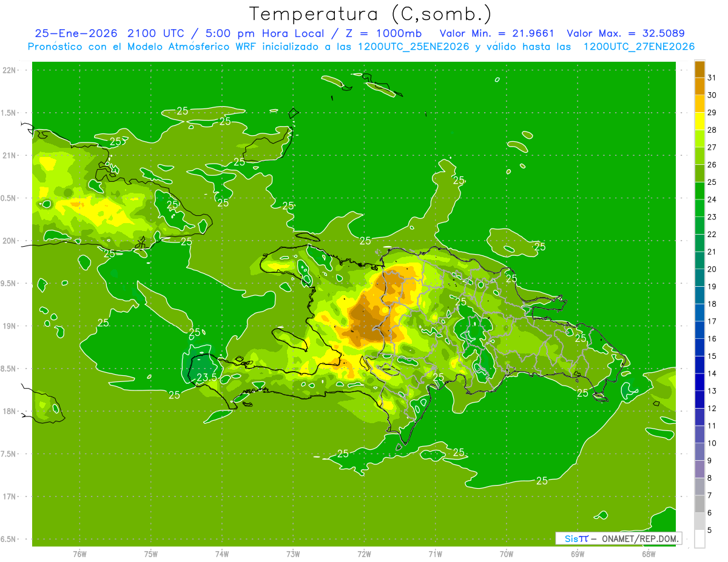Pick the blue swatch between 15 and 16
Screen dimensions: 728x562
tap(699, 347)
